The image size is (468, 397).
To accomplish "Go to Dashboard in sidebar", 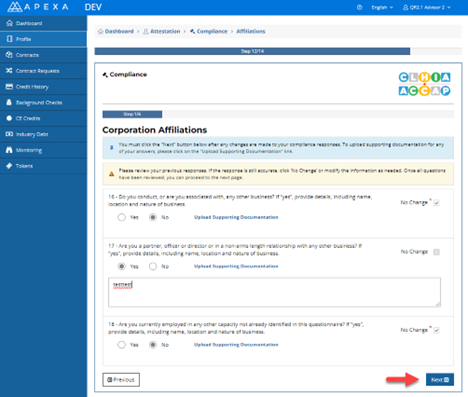I will click(x=43, y=23).
